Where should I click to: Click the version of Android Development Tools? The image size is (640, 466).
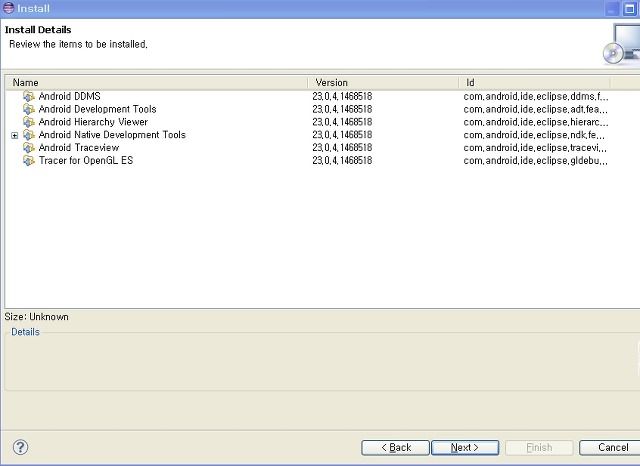click(342, 109)
